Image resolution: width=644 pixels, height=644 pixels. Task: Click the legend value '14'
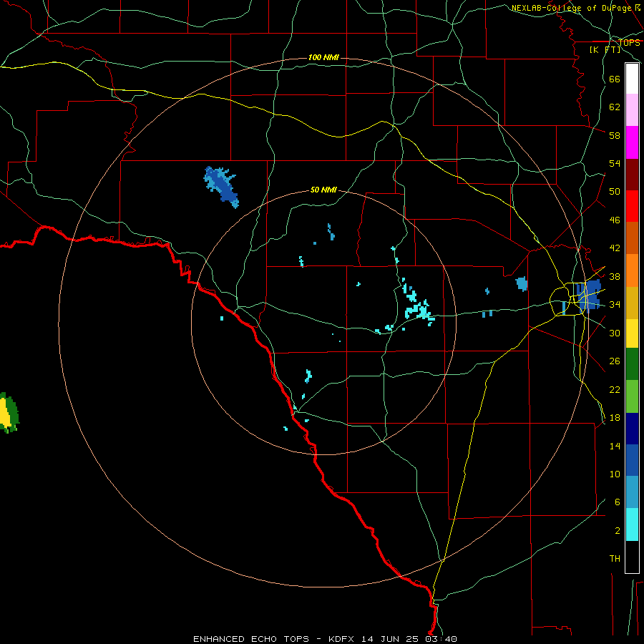pyautogui.click(x=615, y=446)
